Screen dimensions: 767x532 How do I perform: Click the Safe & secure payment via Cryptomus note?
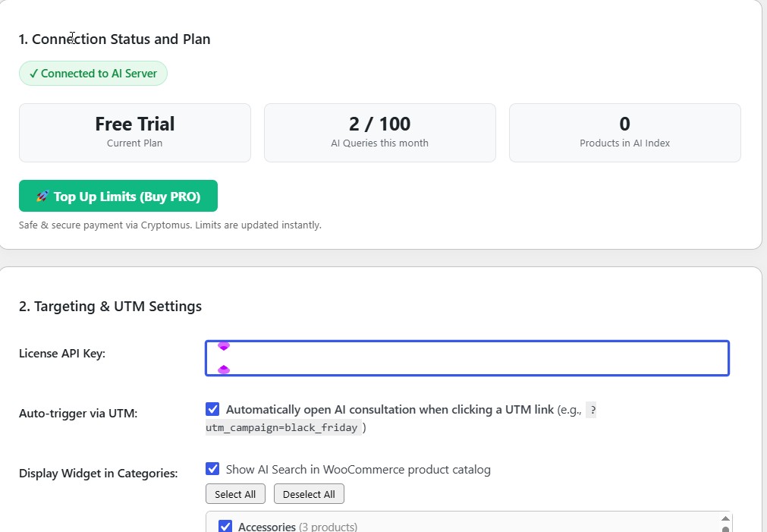tap(170, 225)
